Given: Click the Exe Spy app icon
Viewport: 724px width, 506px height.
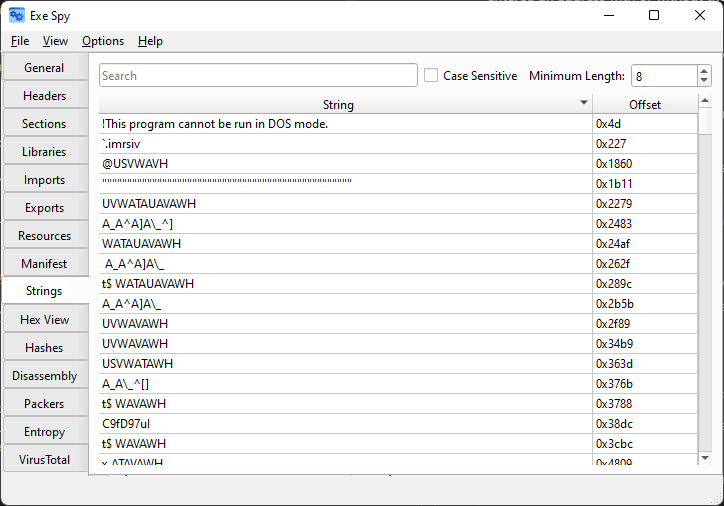Looking at the screenshot, I should point(17,16).
